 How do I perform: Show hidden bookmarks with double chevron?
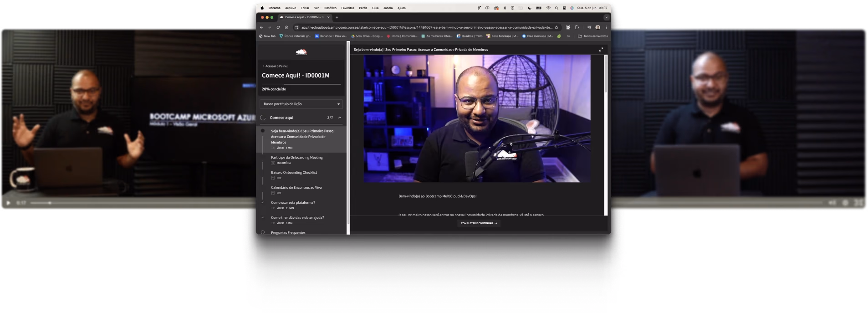(568, 36)
